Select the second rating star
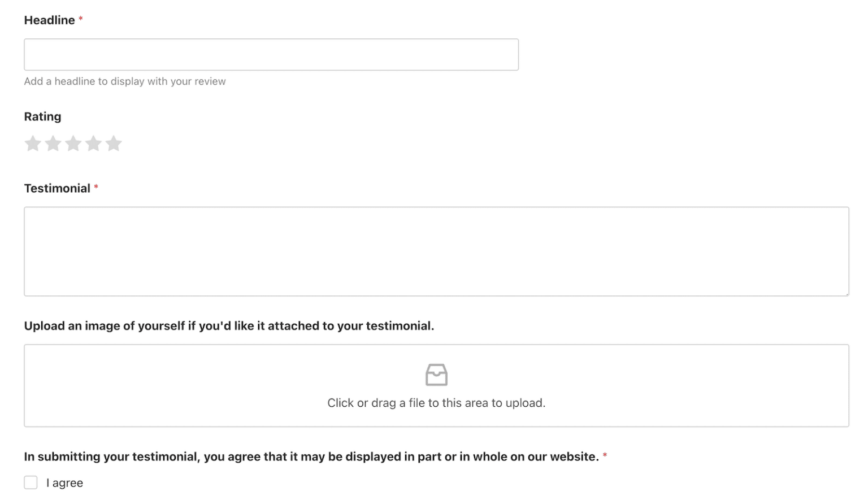Screen dimensions: 868x500 [x=53, y=144]
